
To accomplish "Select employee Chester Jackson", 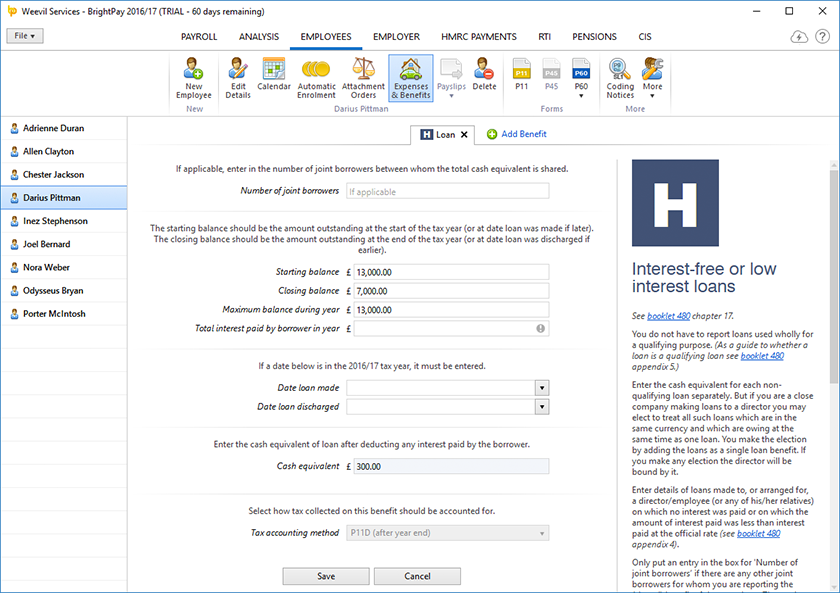I will (64, 175).
